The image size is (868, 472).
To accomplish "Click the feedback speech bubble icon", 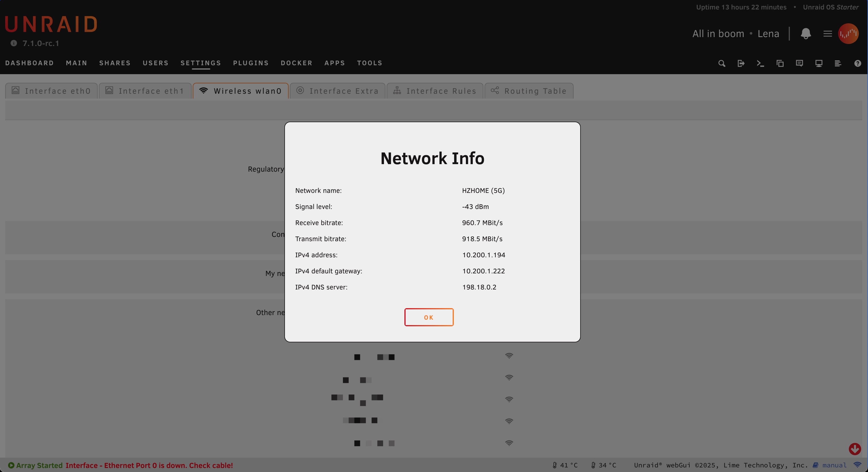I will point(799,63).
